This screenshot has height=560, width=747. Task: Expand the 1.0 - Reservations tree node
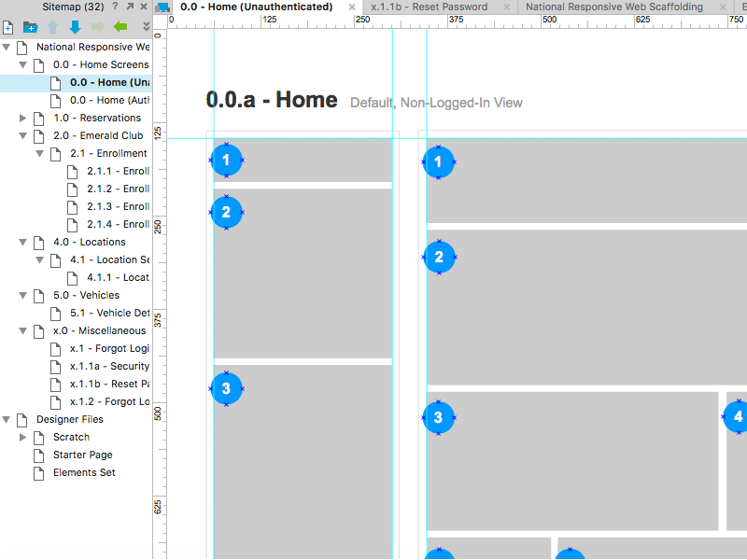click(21, 118)
